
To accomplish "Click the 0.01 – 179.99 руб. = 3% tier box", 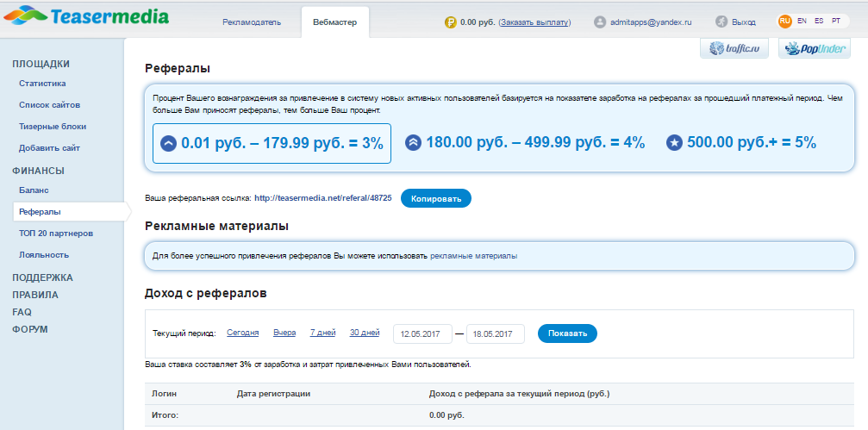I will 272,143.
